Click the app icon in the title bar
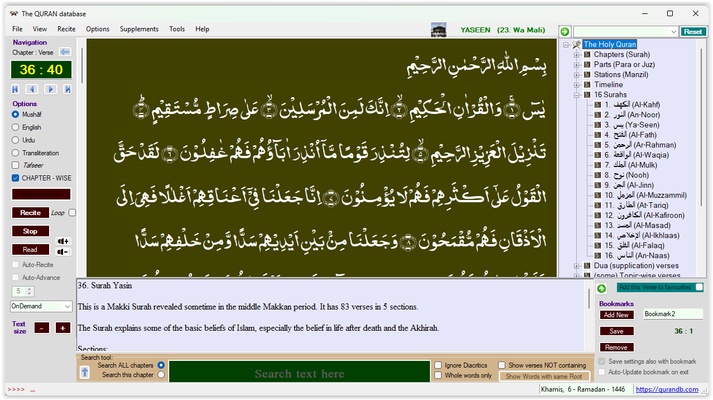Image resolution: width=713 pixels, height=400 pixels. click(x=14, y=14)
